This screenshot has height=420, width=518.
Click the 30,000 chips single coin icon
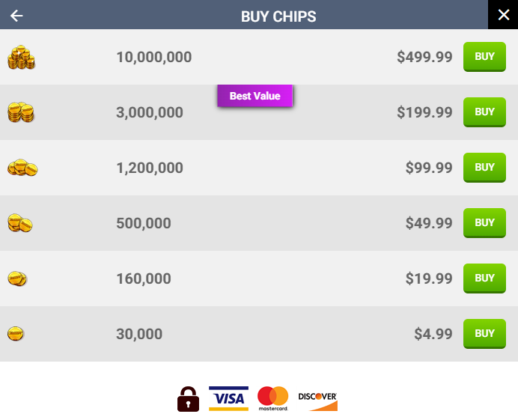[16, 334]
